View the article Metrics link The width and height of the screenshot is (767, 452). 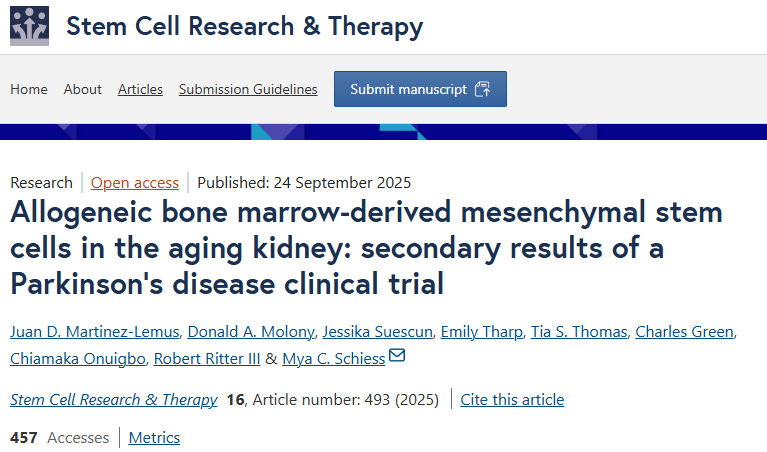click(154, 437)
